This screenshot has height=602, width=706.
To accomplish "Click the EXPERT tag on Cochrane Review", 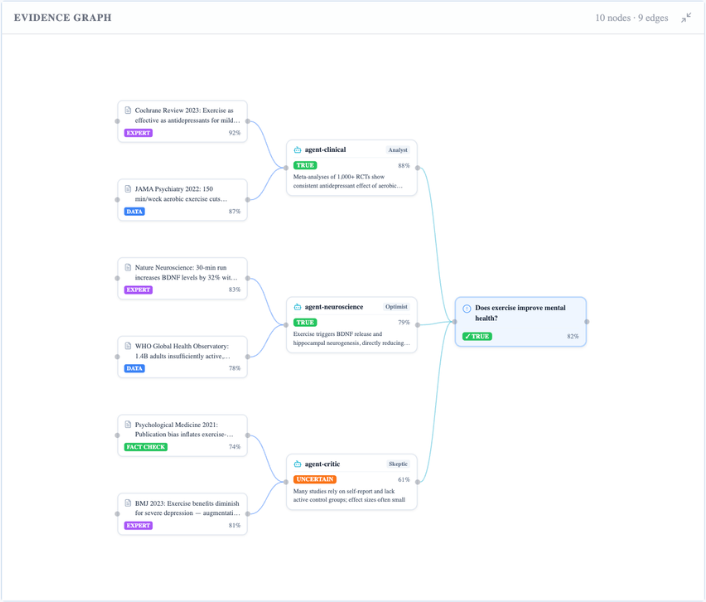I will click(138, 132).
